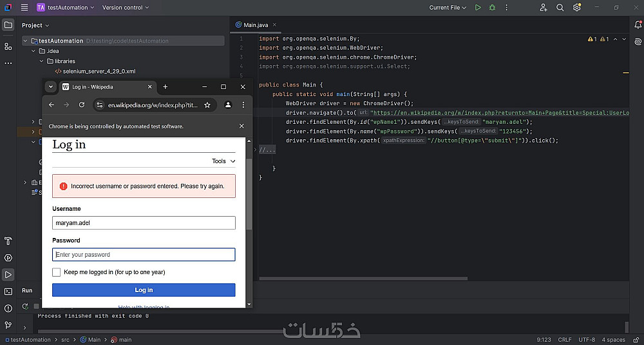
Task: Click Main class breadcrumb in navigation bar
Action: [x=90, y=340]
